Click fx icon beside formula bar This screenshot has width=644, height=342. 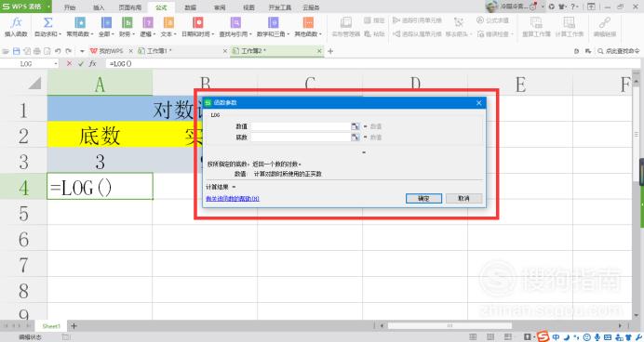coord(93,63)
